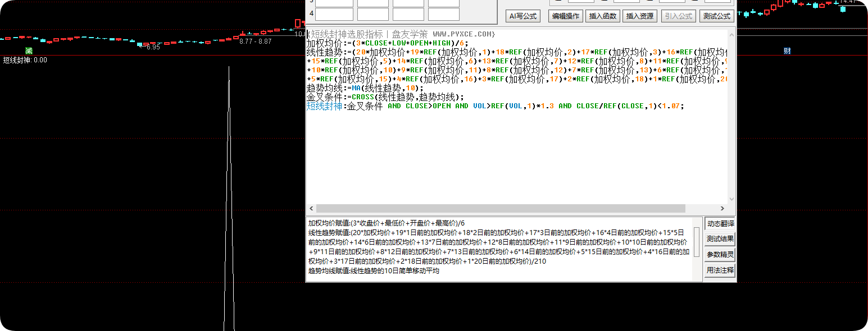Open the 用法注释 panel
This screenshot has height=331, width=868.
click(720, 270)
